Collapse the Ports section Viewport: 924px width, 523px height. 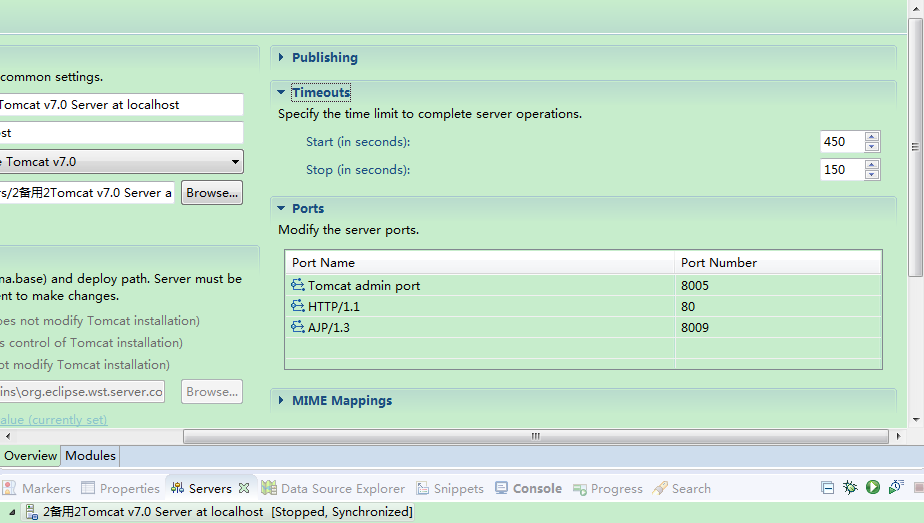[281, 208]
